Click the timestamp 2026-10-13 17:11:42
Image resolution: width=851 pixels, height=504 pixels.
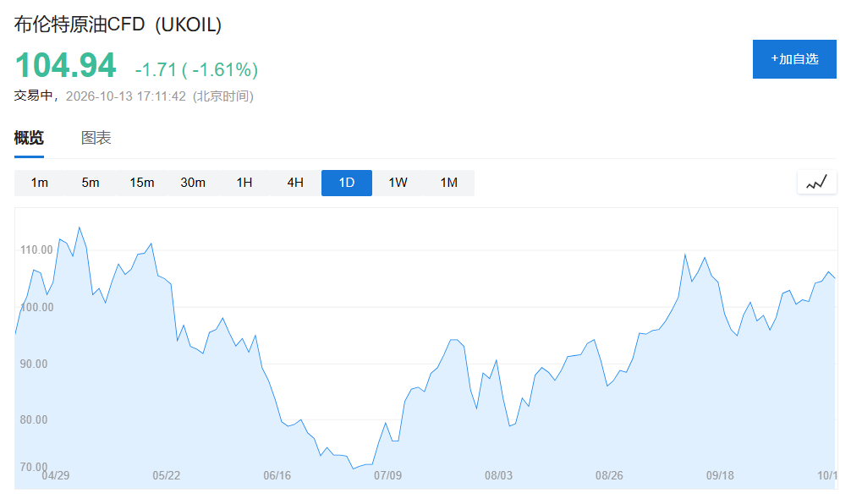pos(126,96)
